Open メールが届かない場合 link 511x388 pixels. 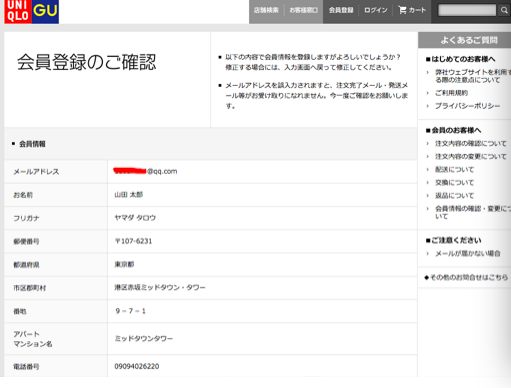pyautogui.click(x=468, y=254)
